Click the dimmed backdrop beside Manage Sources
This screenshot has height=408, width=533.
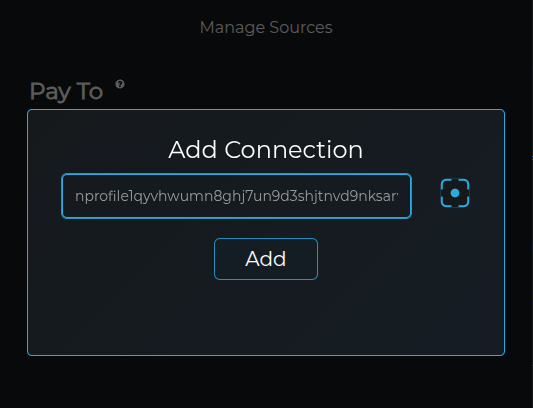click(x=425, y=28)
